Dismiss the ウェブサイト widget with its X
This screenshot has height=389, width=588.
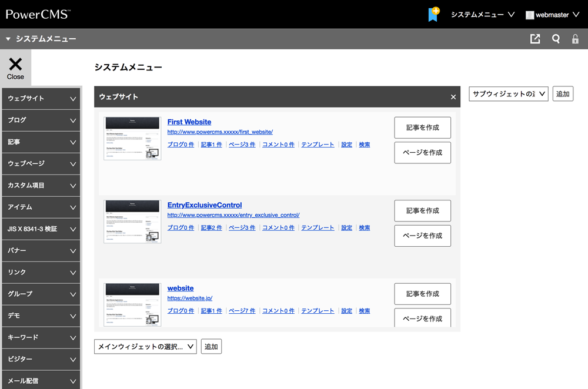(453, 97)
